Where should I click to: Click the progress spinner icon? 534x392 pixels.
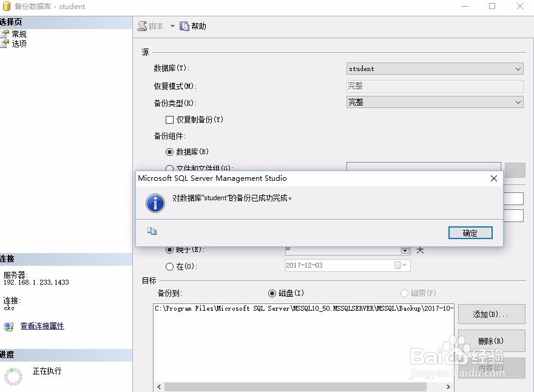pyautogui.click(x=13, y=377)
